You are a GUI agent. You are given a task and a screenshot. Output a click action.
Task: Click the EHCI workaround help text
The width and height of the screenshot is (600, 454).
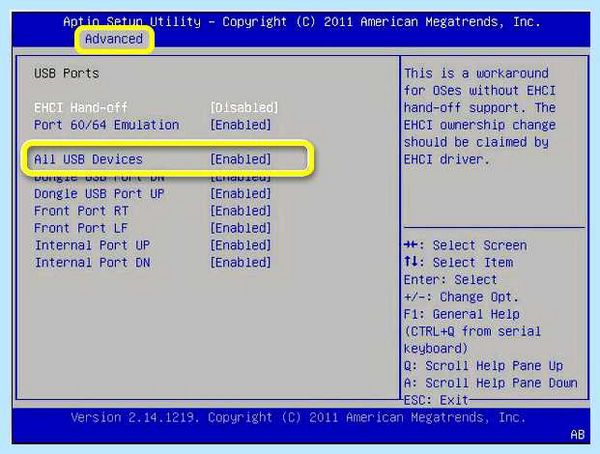coord(480,116)
